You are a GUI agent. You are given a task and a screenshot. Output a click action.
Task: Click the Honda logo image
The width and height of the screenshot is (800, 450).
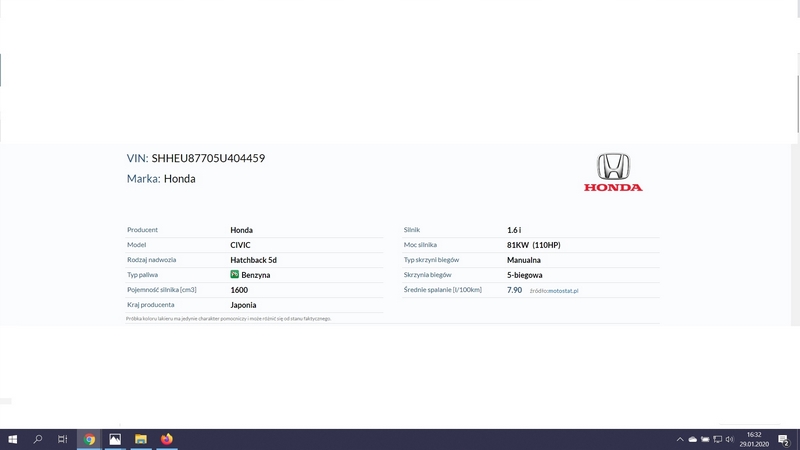[x=613, y=172]
